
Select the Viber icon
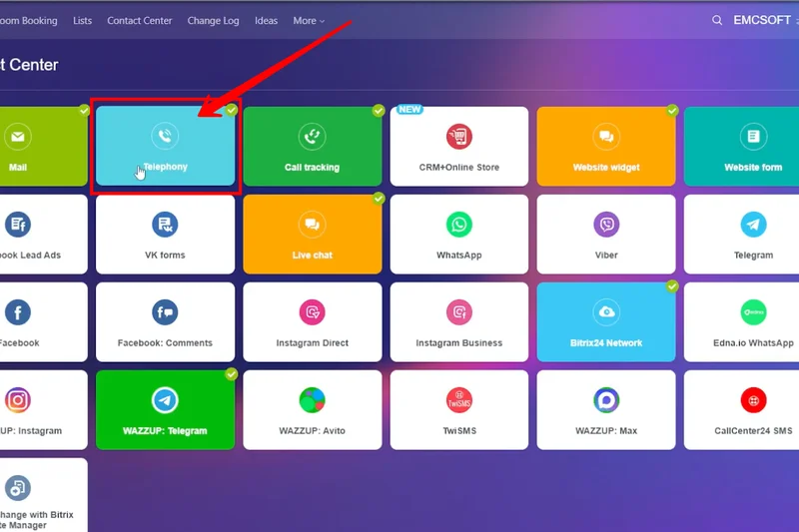(606, 224)
